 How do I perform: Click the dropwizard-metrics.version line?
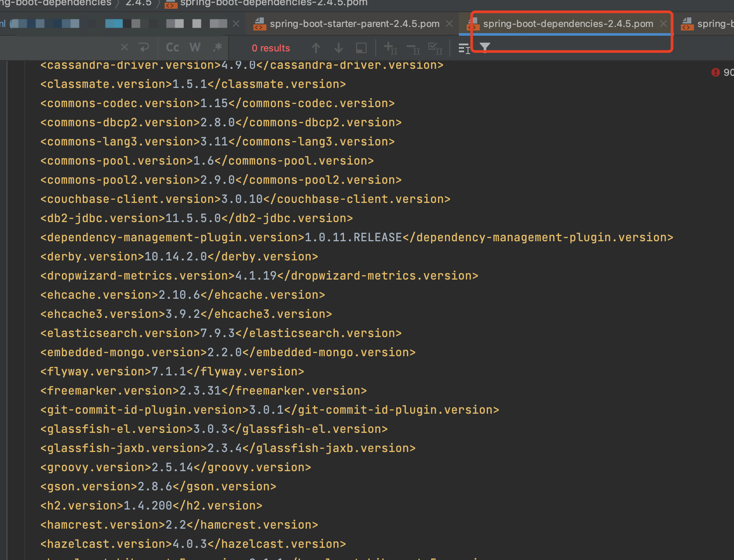pyautogui.click(x=259, y=276)
